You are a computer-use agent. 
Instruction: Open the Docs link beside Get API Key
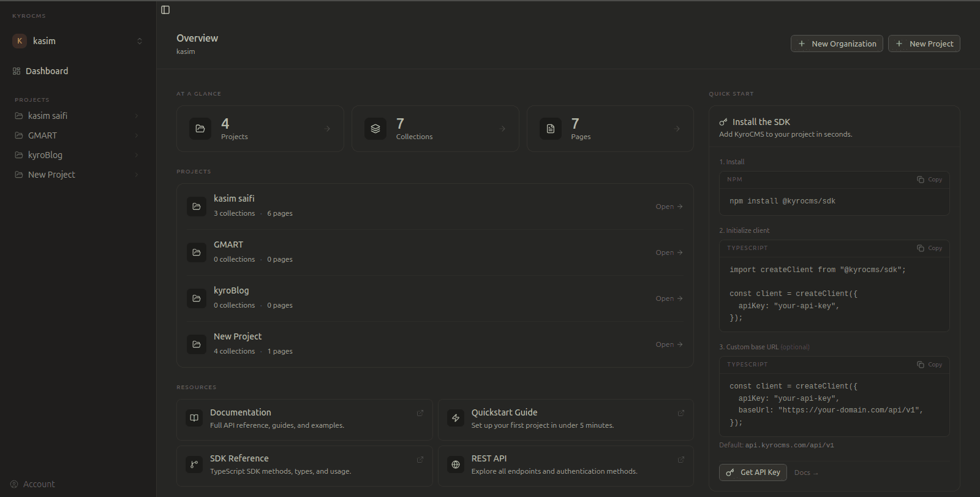806,472
